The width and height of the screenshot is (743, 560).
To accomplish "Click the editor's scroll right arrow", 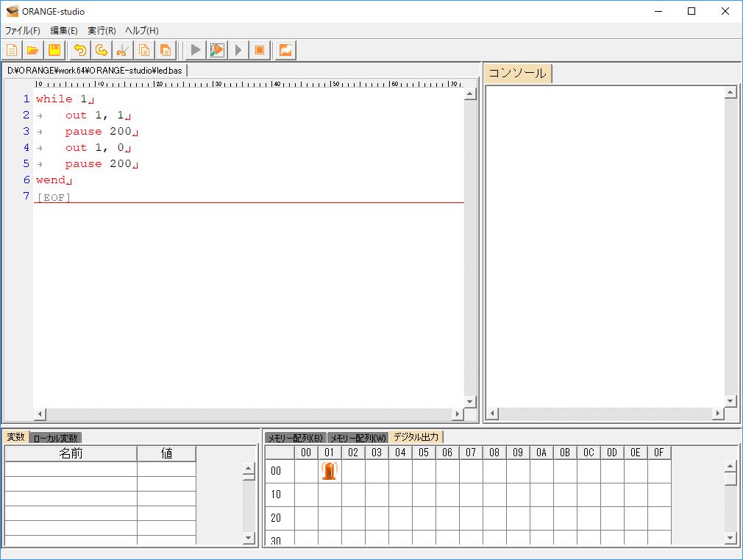I will (458, 414).
